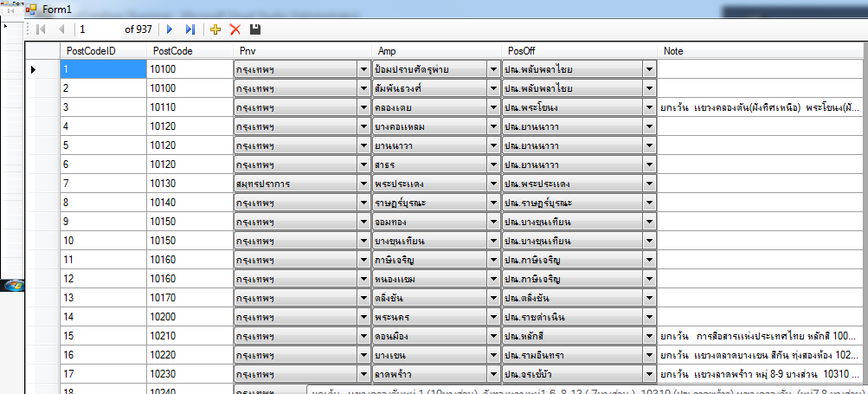Select row 1 via its arrow row header
Image resolution: width=868 pixels, height=394 pixels.
point(42,69)
